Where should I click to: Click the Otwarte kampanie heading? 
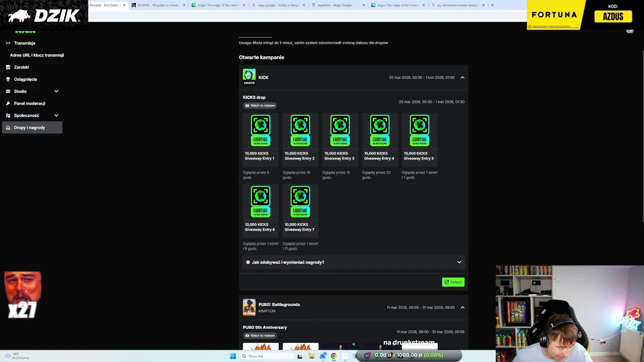(262, 57)
